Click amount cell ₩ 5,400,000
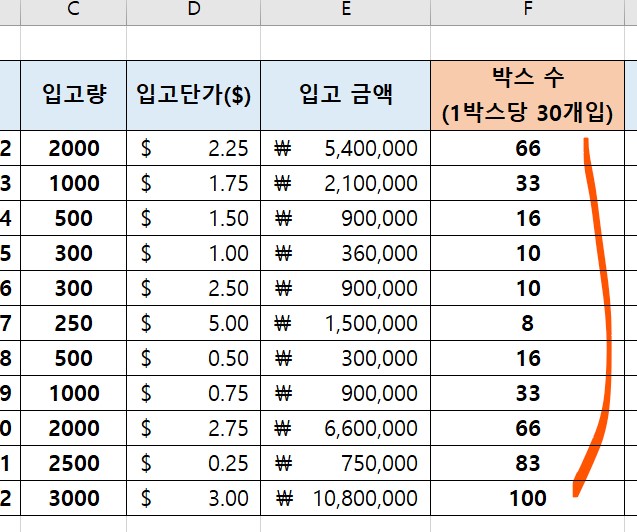 click(345, 148)
